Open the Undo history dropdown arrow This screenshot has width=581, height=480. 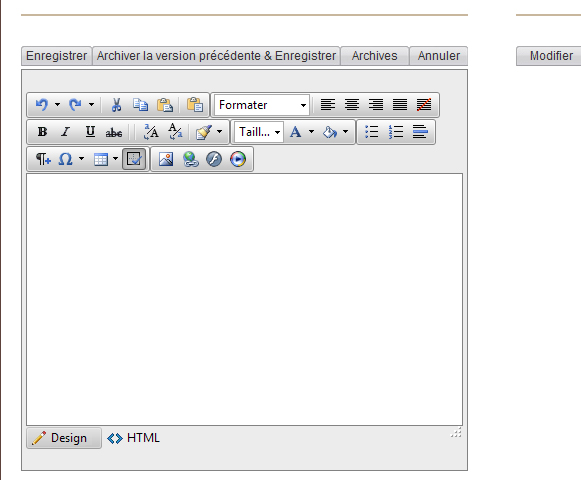coord(57,105)
